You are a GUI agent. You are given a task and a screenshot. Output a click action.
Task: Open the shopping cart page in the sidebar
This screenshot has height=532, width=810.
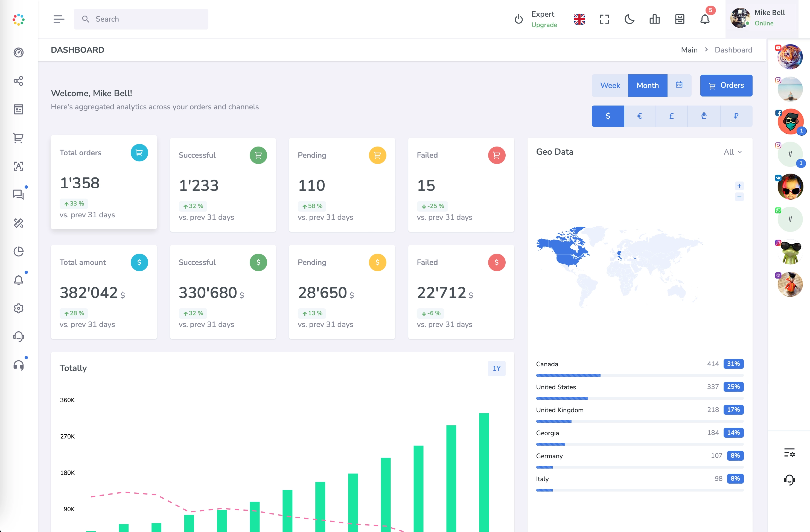pyautogui.click(x=18, y=138)
